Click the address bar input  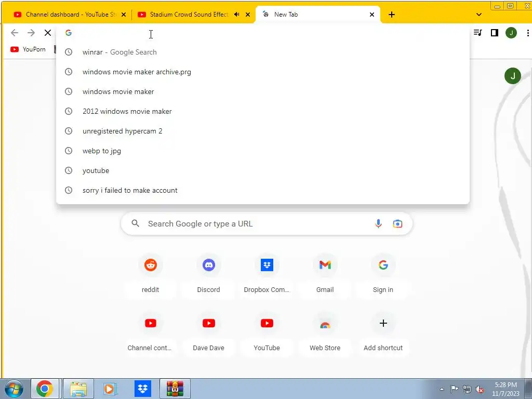[262, 33]
